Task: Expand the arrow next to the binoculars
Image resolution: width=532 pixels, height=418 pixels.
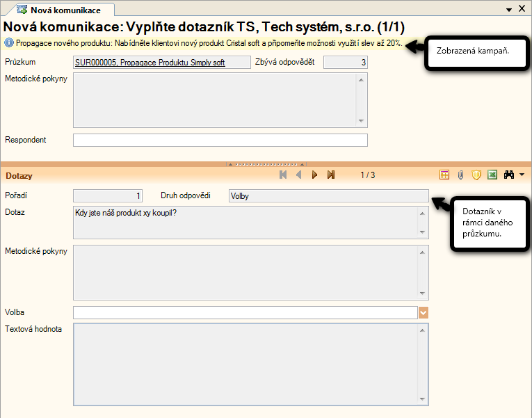Action: [522, 175]
